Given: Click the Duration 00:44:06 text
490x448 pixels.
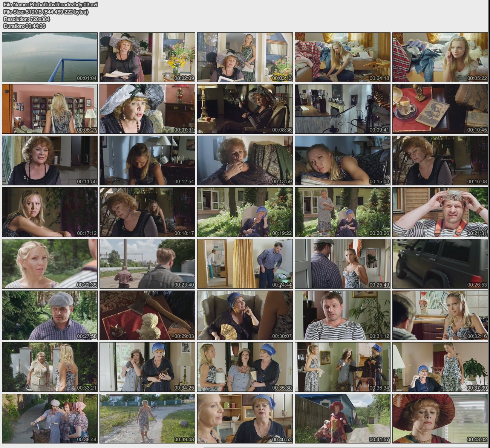Looking at the screenshot, I should tap(24, 26).
